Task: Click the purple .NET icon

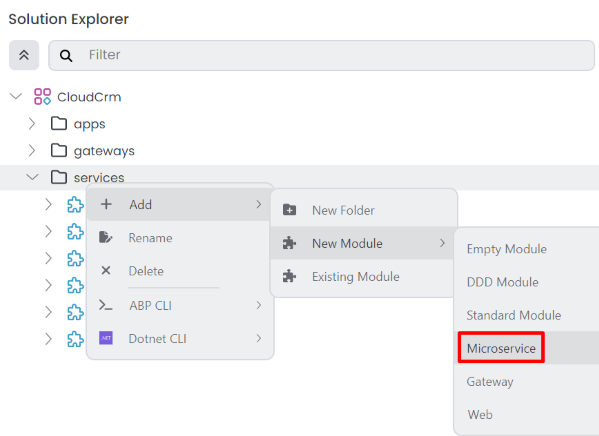Action: pos(106,338)
